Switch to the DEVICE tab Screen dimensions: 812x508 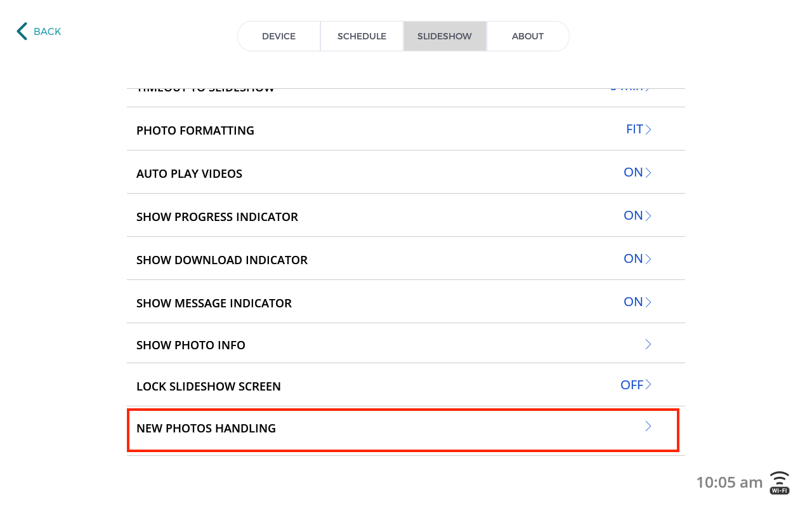(279, 36)
